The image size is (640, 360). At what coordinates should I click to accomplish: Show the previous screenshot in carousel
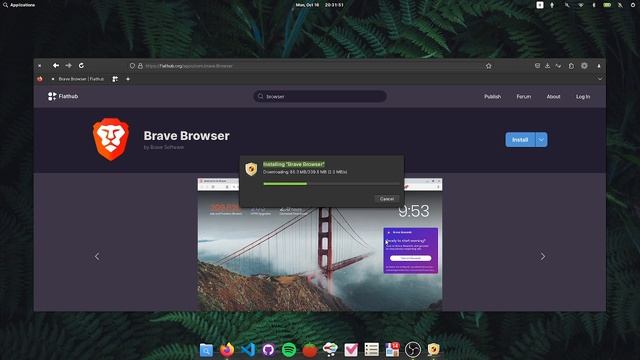tap(97, 256)
